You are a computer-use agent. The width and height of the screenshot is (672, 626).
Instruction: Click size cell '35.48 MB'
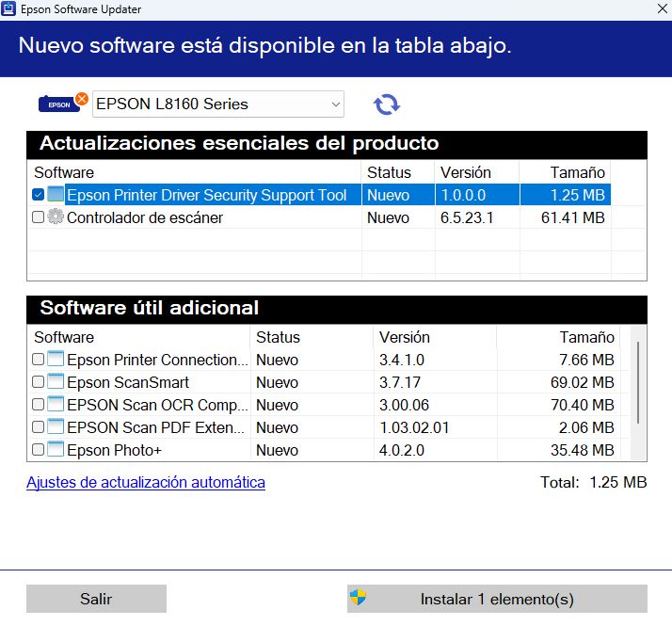[583, 450]
